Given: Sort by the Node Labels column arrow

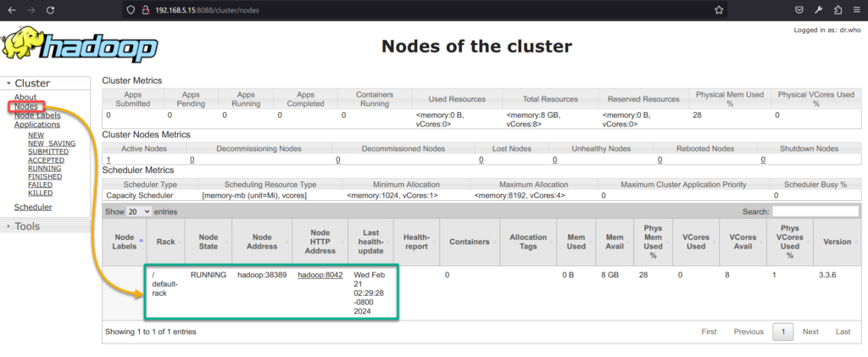Looking at the screenshot, I should [141, 240].
